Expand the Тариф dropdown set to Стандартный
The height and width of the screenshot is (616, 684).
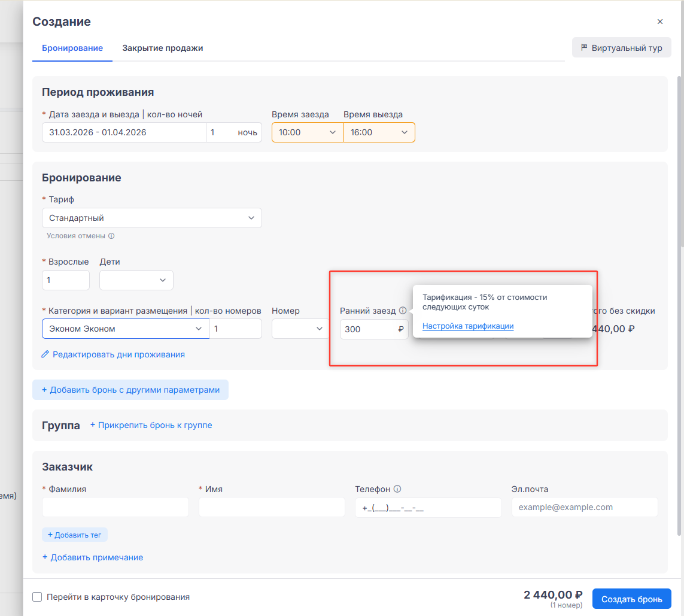tap(151, 218)
